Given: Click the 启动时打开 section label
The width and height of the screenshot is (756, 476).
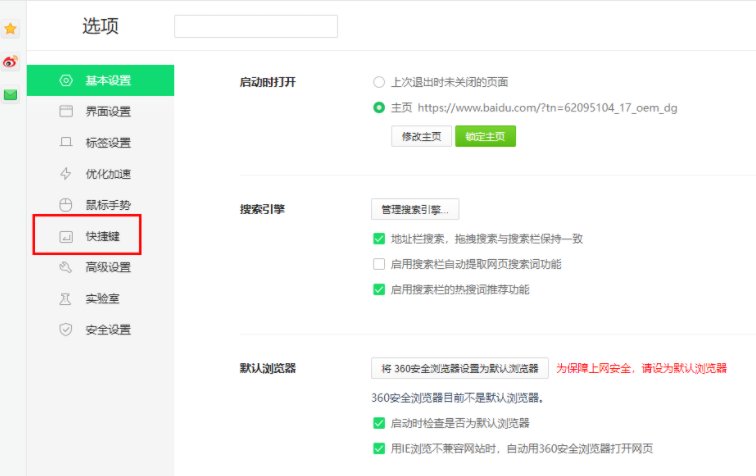Looking at the screenshot, I should (268, 82).
